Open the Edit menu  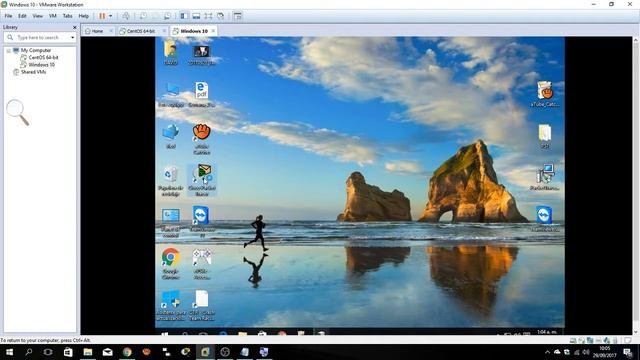[22, 16]
